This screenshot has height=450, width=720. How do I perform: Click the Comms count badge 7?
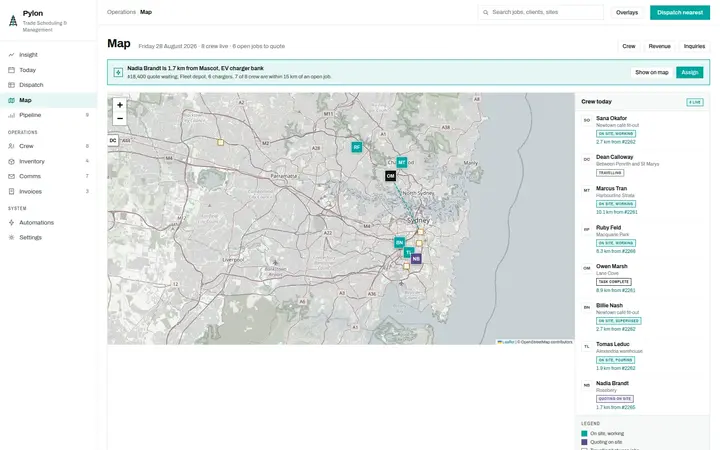pyautogui.click(x=87, y=176)
